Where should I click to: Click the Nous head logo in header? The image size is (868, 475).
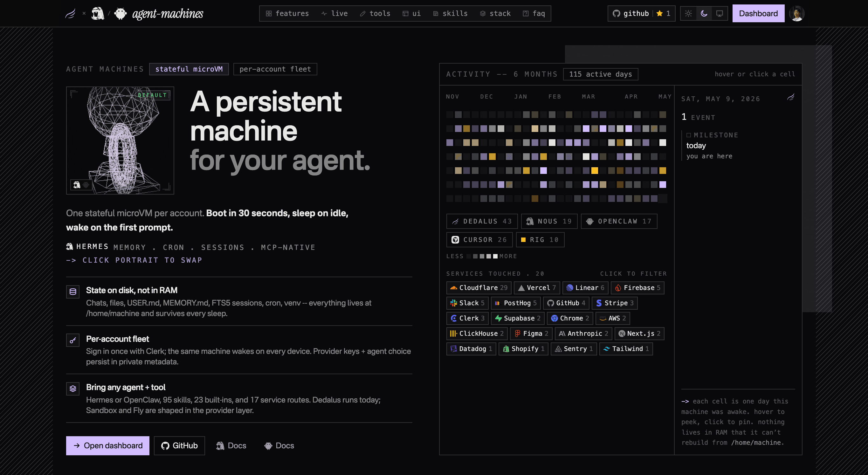point(98,13)
